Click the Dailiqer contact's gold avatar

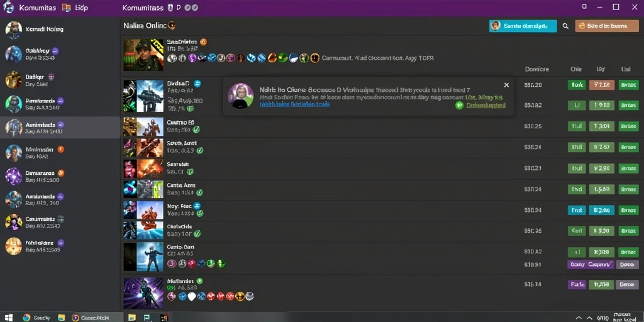(x=13, y=80)
